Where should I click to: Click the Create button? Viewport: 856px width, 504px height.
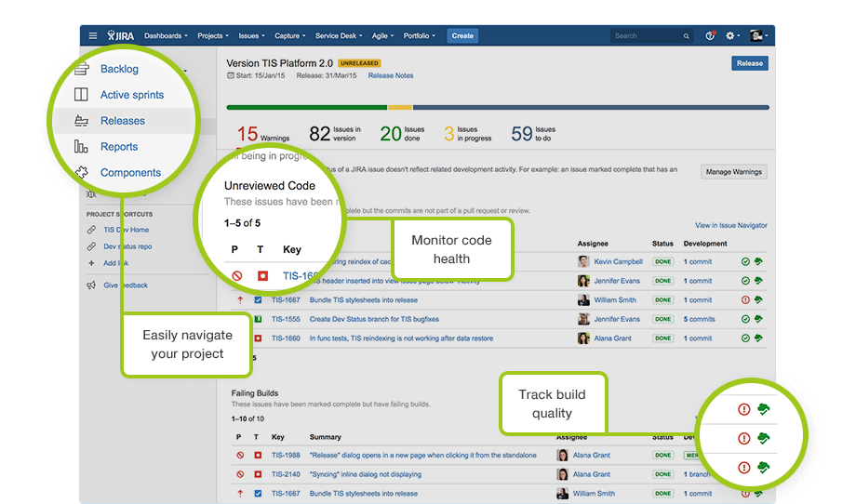tap(462, 36)
